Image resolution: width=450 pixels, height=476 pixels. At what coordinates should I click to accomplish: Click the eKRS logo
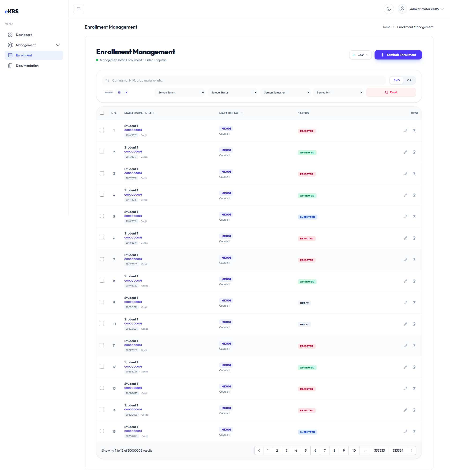(x=11, y=11)
